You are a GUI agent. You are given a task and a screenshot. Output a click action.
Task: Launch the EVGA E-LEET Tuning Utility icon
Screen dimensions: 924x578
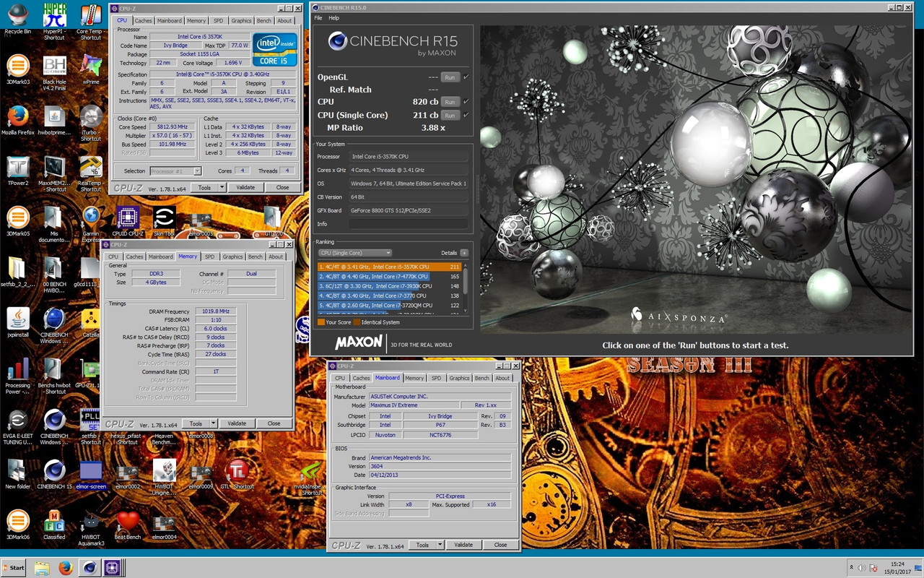point(17,425)
